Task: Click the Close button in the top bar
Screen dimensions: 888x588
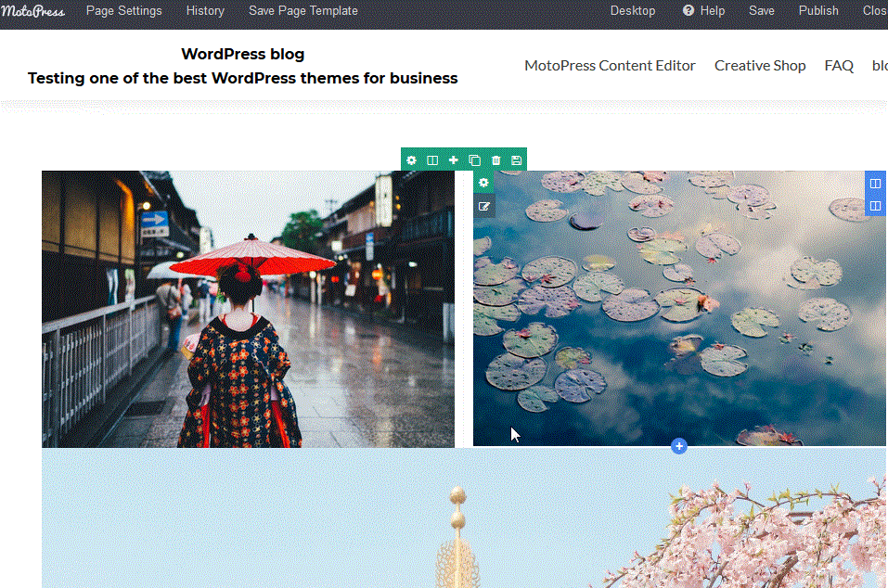Action: (x=875, y=11)
